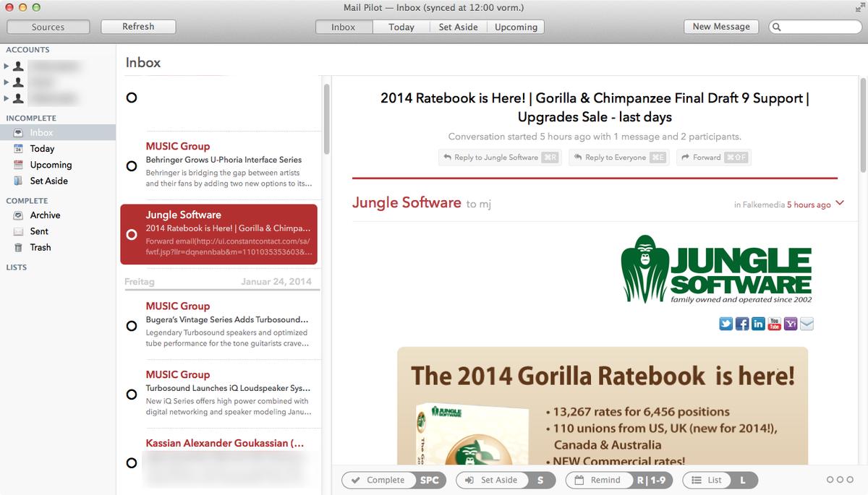Open the Twitter icon in email

[x=726, y=324]
